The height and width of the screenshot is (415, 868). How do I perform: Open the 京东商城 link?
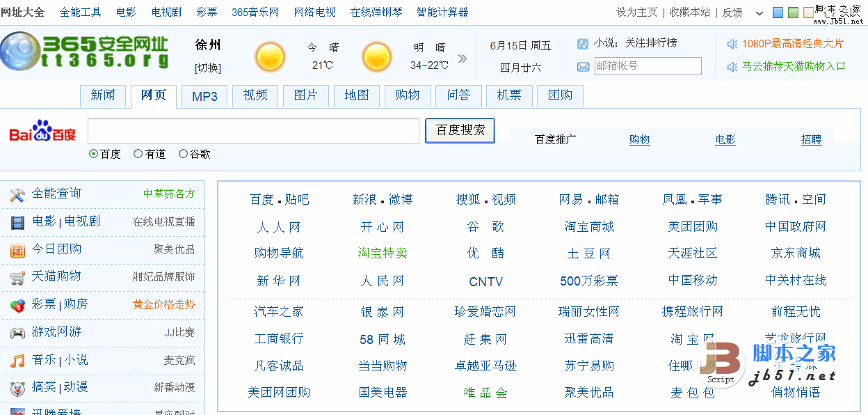[796, 253]
